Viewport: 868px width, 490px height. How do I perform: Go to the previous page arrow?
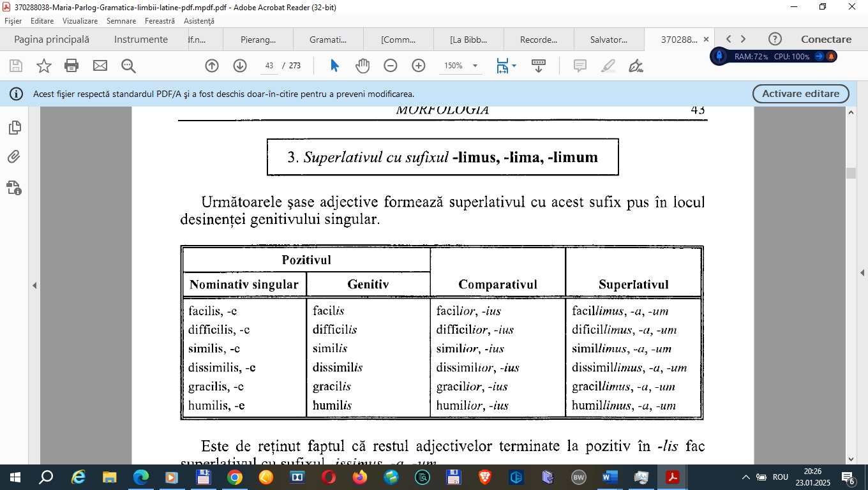coord(212,66)
